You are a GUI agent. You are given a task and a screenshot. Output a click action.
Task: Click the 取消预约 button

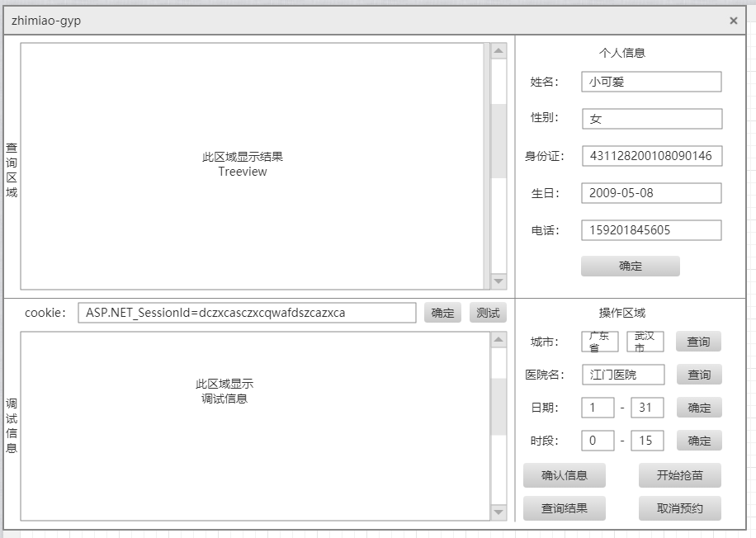tap(678, 507)
